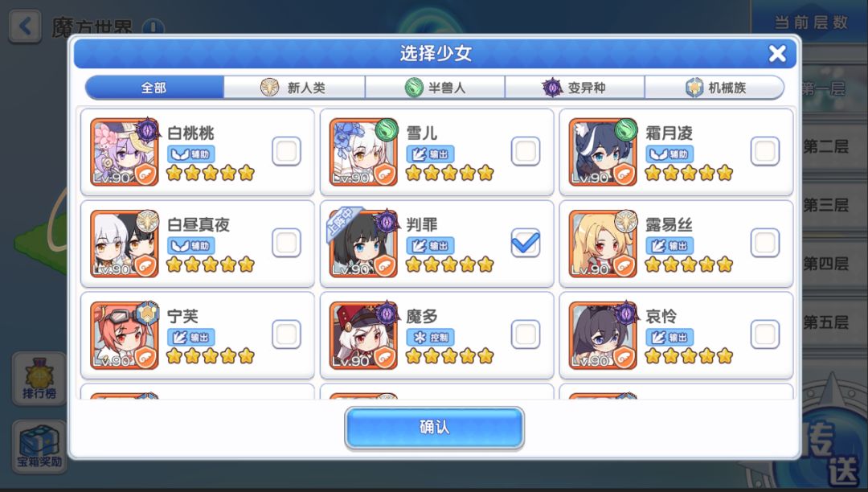Click the back arrow icon

(25, 27)
